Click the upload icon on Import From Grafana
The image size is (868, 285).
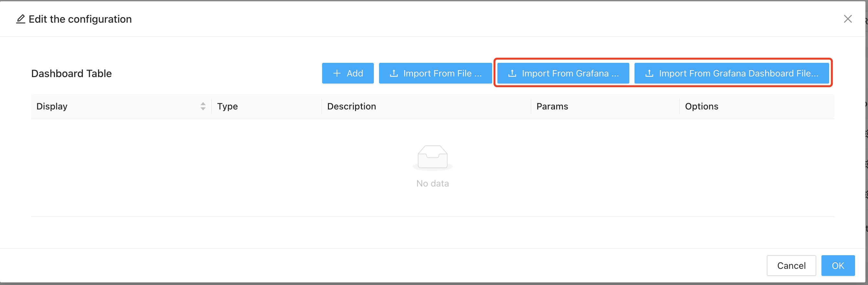click(x=512, y=73)
